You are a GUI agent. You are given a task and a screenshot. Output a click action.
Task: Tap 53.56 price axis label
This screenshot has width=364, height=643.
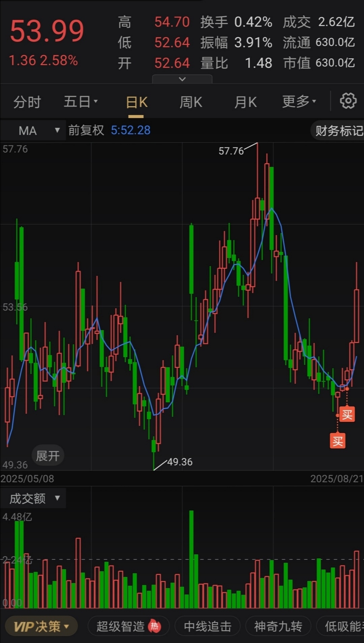[x=15, y=307]
